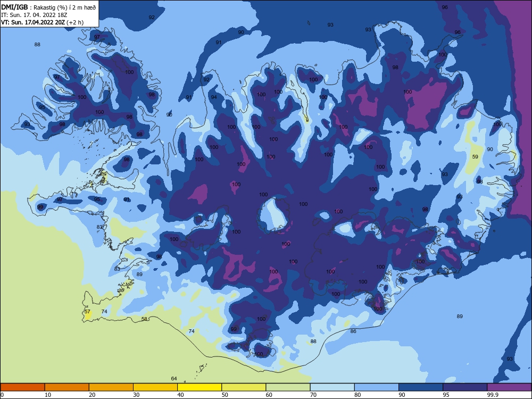Click the 90–95 medium blue legend swatch
This screenshot has height=399, width=532.
421,387
